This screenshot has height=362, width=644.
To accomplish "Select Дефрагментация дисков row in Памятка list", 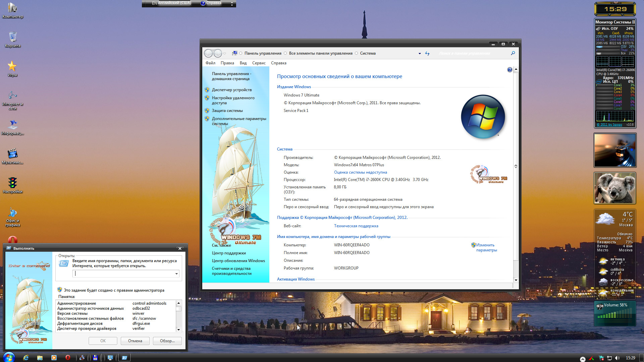I will [x=115, y=323].
